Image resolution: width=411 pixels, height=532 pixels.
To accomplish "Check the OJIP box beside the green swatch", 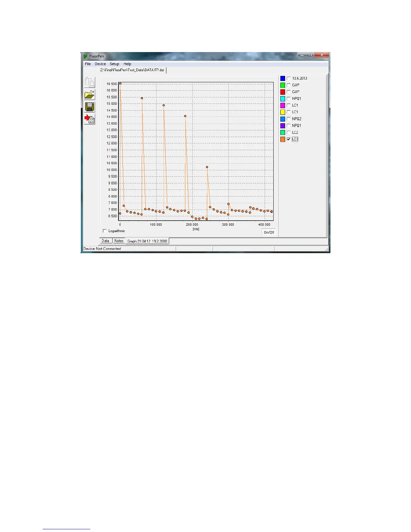I will [288, 85].
